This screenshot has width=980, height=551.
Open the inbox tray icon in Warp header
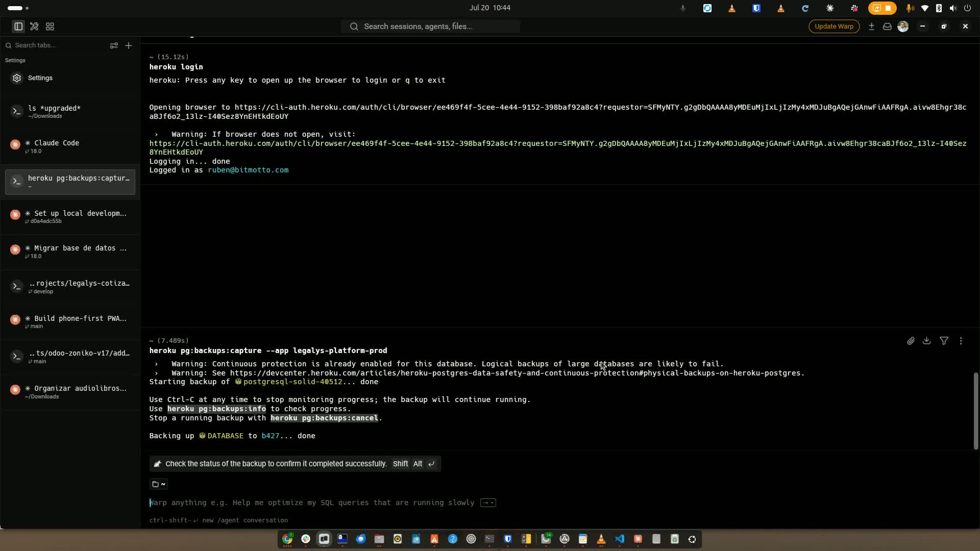(x=887, y=27)
